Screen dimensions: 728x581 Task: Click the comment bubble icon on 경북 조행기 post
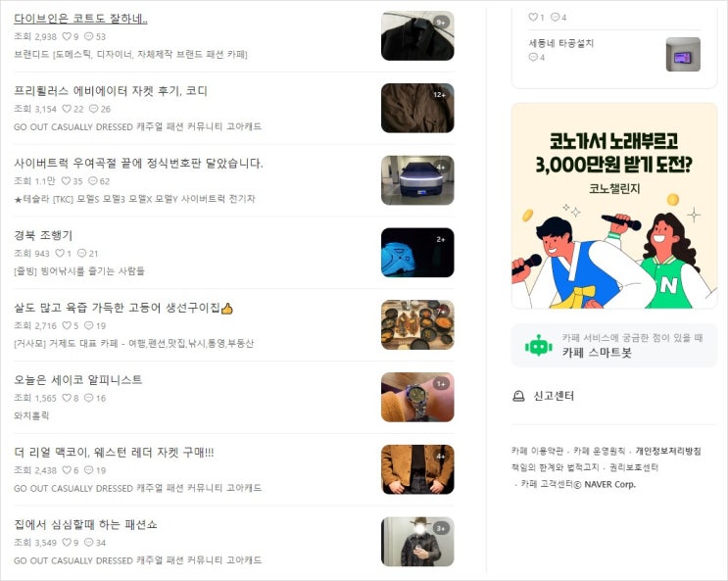[81, 253]
